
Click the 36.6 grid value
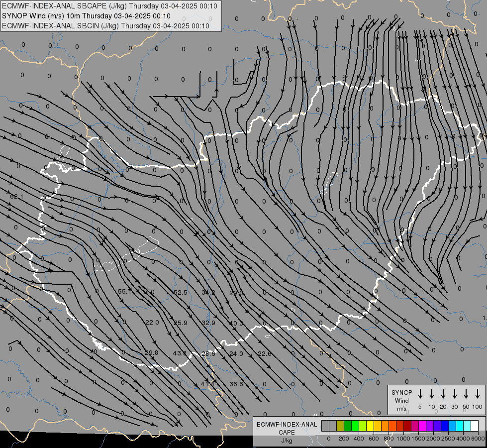pyautogui.click(x=236, y=384)
